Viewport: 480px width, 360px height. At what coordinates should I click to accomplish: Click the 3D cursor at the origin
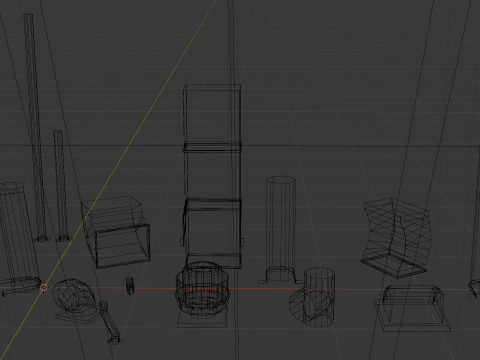44,288
